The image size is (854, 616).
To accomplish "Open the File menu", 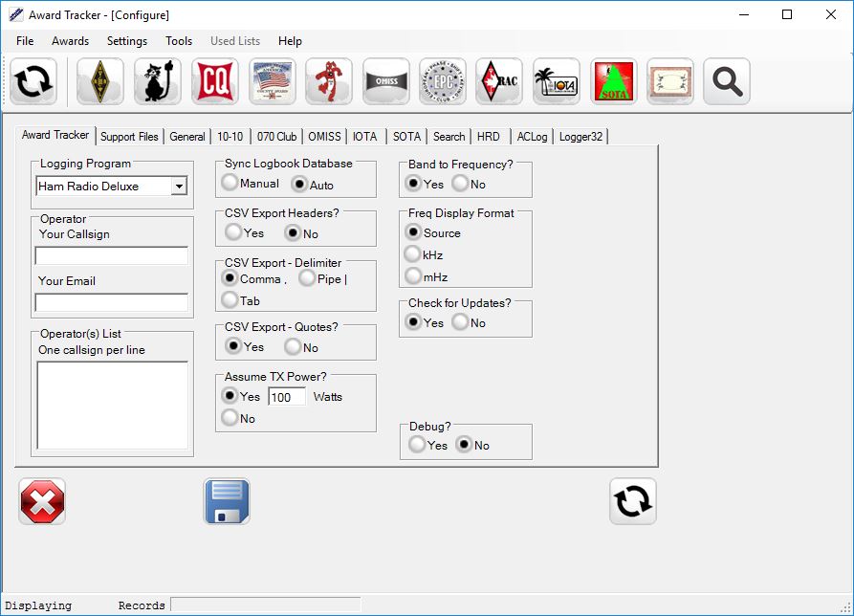I will tap(25, 41).
